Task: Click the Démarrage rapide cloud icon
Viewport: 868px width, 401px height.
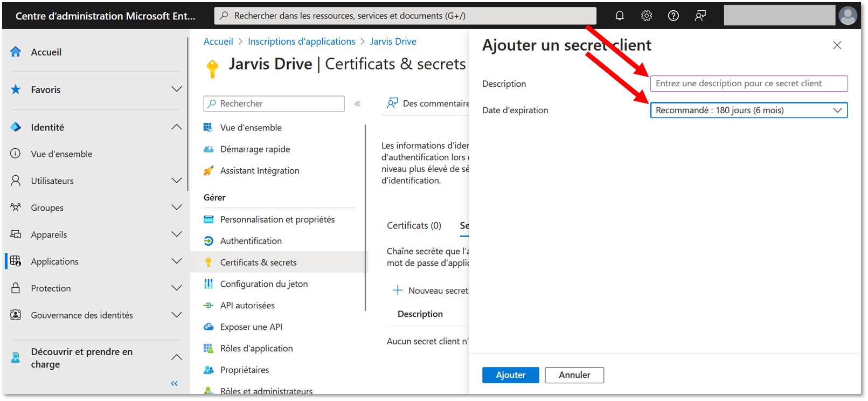Action: pyautogui.click(x=209, y=149)
